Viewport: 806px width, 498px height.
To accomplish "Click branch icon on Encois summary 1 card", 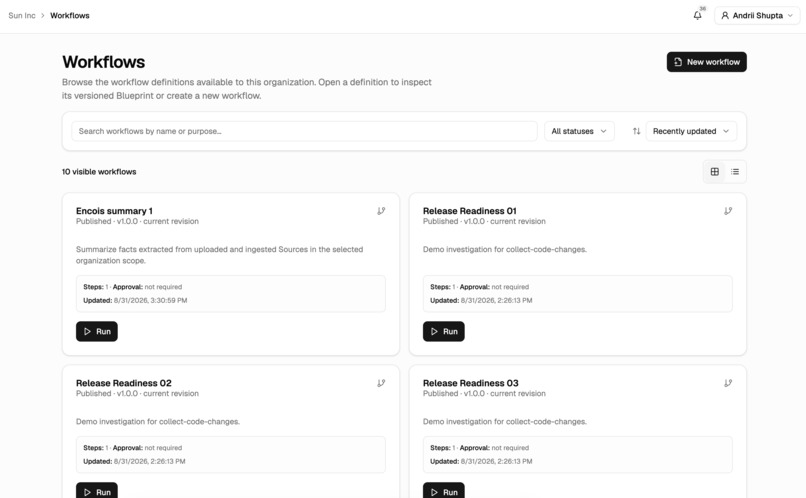I will coord(381,211).
